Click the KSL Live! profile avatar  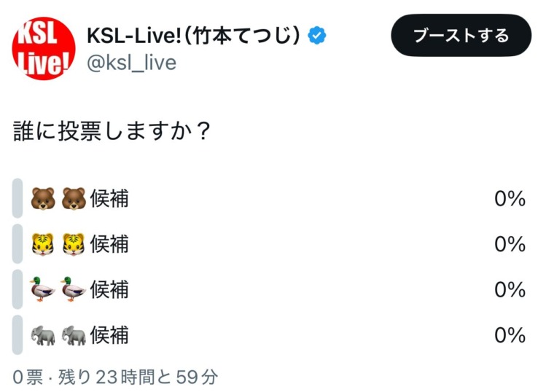pos(43,49)
